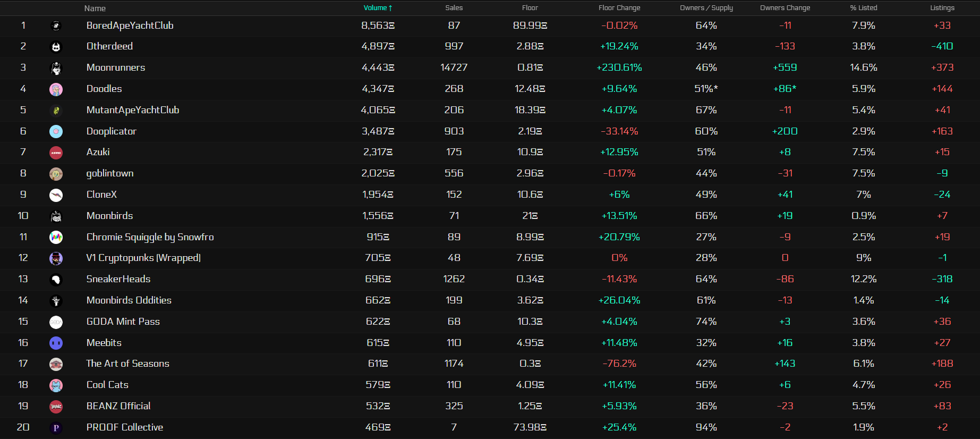The height and width of the screenshot is (439, 980).
Task: Click the BoredApeYachtClub collection icon
Action: point(56,26)
